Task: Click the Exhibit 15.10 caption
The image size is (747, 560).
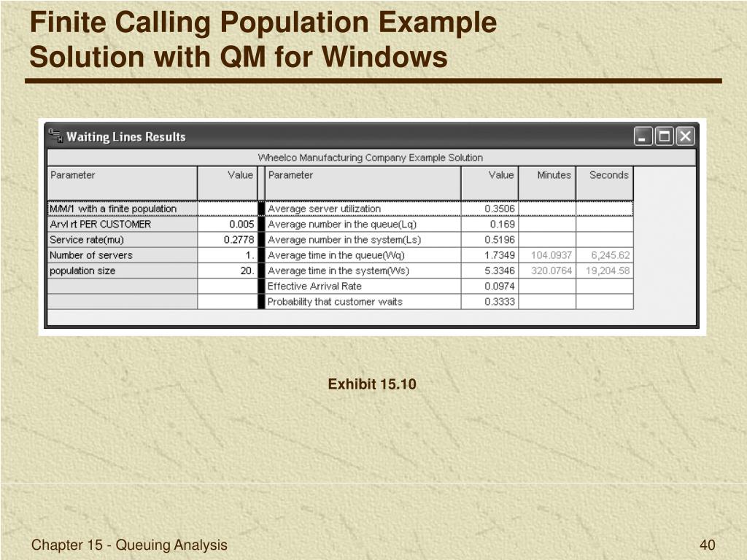Action: point(371,384)
